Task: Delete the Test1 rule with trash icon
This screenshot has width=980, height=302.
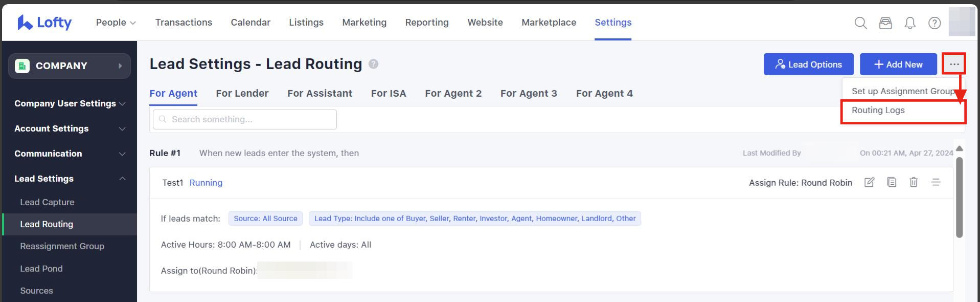Action: (914, 182)
